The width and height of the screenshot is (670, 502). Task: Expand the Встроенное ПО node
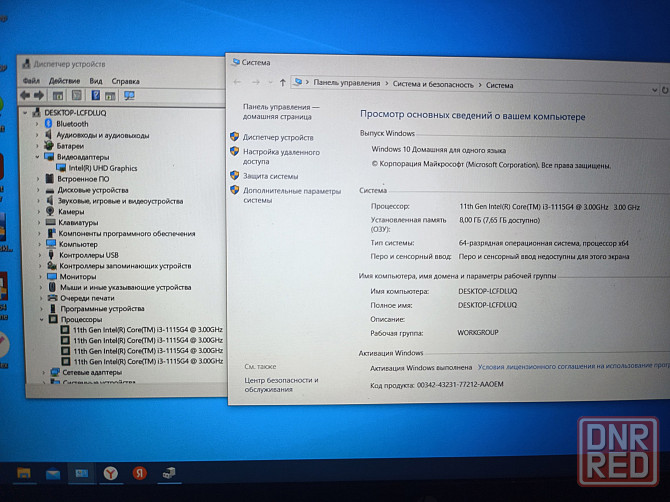point(38,179)
